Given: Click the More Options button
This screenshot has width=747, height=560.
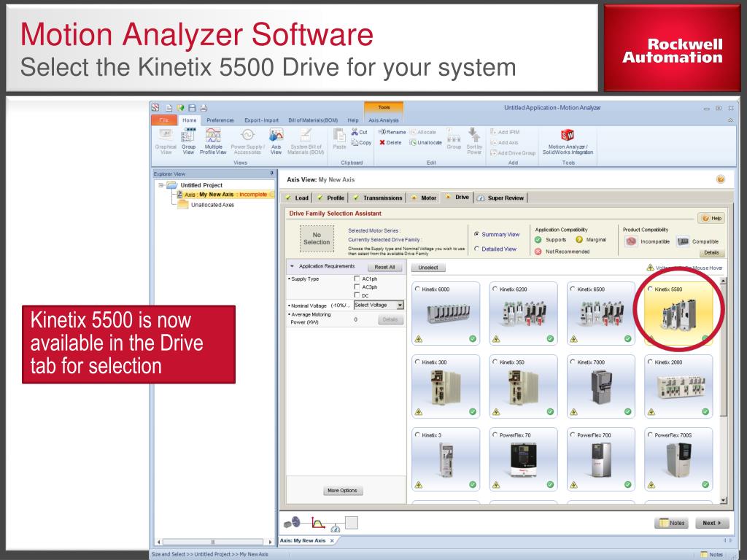Looking at the screenshot, I should (x=342, y=491).
